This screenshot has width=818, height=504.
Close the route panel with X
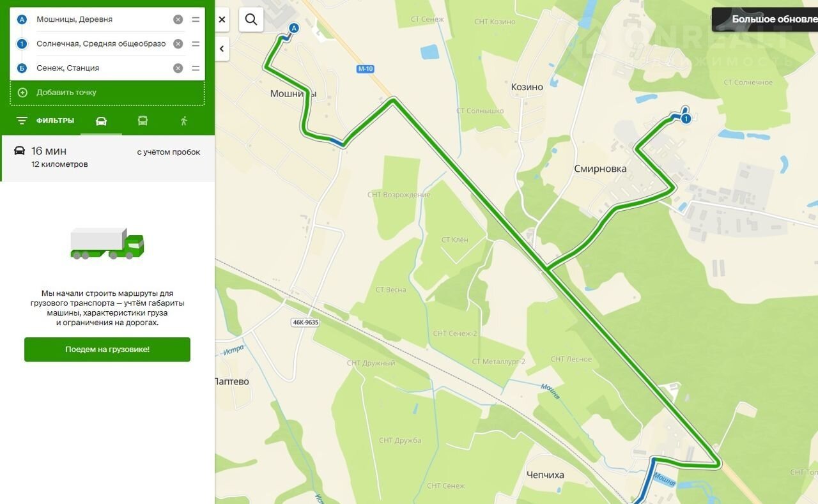[x=222, y=19]
